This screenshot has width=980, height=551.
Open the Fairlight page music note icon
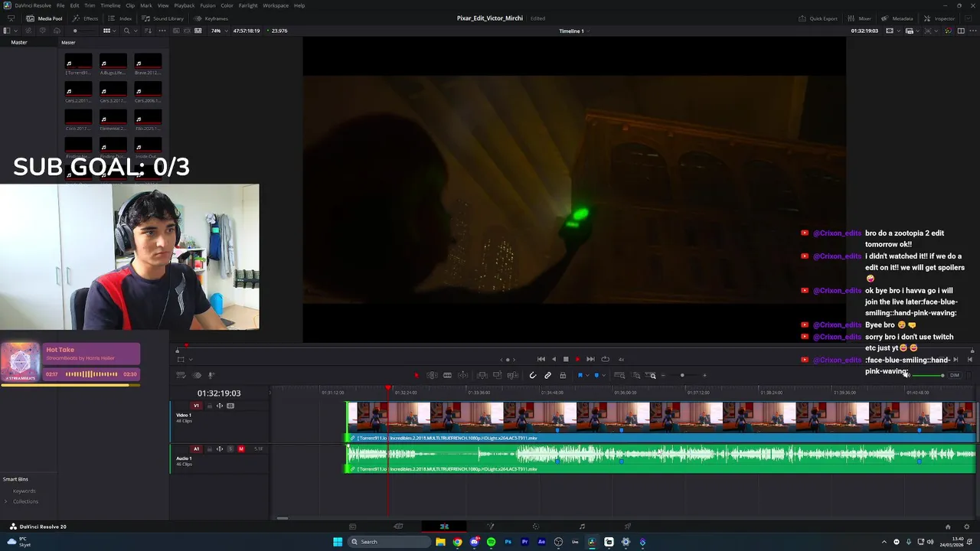(582, 527)
